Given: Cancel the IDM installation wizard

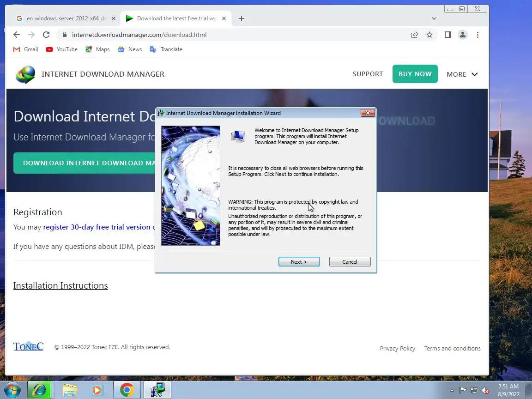Looking at the screenshot, I should 350,261.
